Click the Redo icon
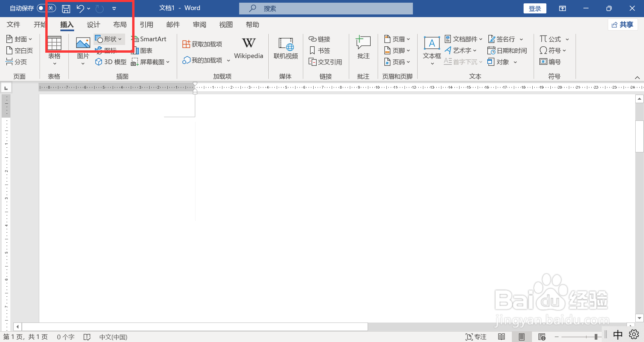644x342 pixels. click(100, 8)
